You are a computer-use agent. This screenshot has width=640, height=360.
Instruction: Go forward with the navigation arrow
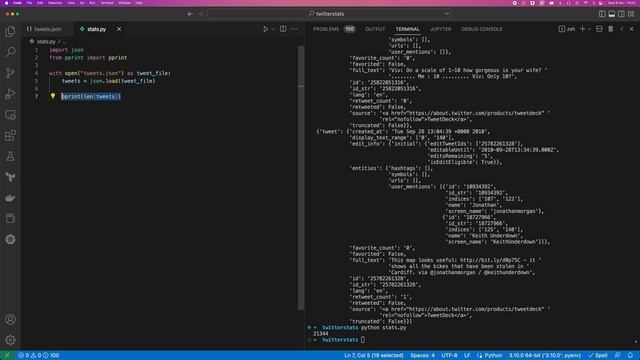click(x=200, y=14)
